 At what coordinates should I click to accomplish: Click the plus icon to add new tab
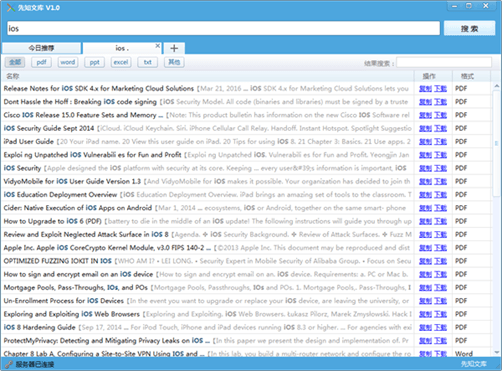pyautogui.click(x=174, y=48)
